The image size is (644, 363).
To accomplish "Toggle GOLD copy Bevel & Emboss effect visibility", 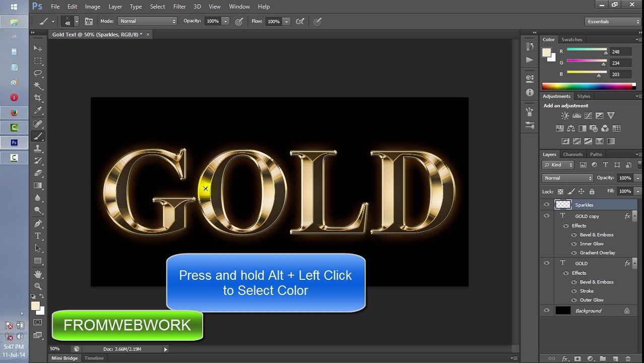I will coord(574,235).
